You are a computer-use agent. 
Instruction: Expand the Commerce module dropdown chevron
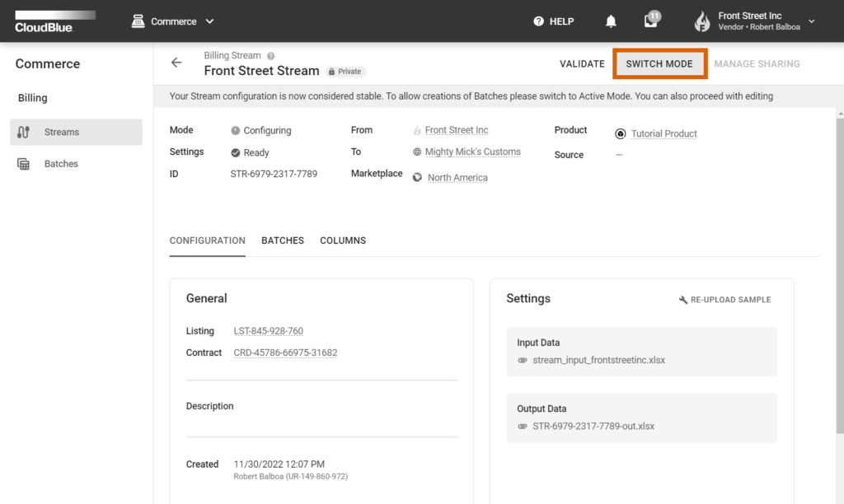(210, 21)
